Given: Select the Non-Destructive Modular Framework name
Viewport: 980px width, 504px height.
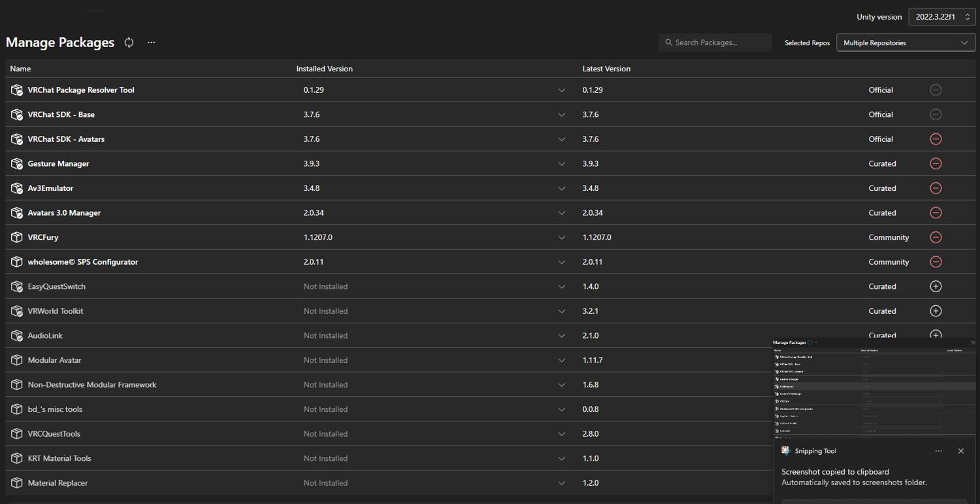Looking at the screenshot, I should [92, 385].
